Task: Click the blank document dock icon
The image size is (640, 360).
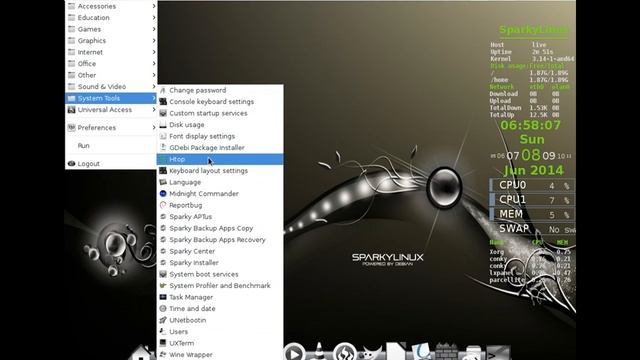Action: point(396,351)
